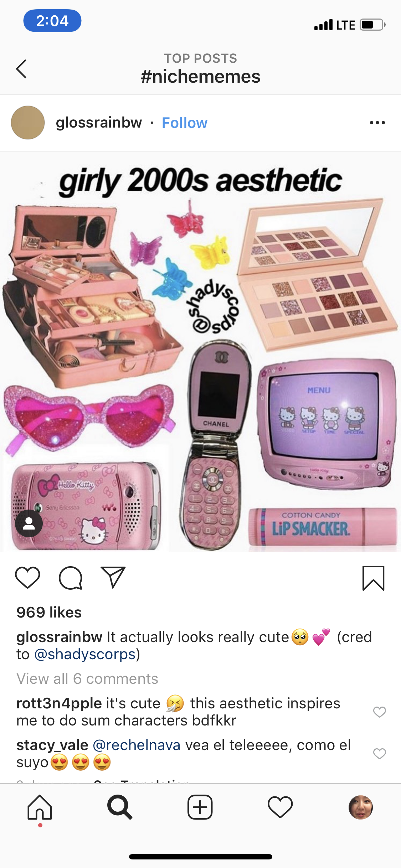Open glossrainbw's profile picture

[28, 123]
